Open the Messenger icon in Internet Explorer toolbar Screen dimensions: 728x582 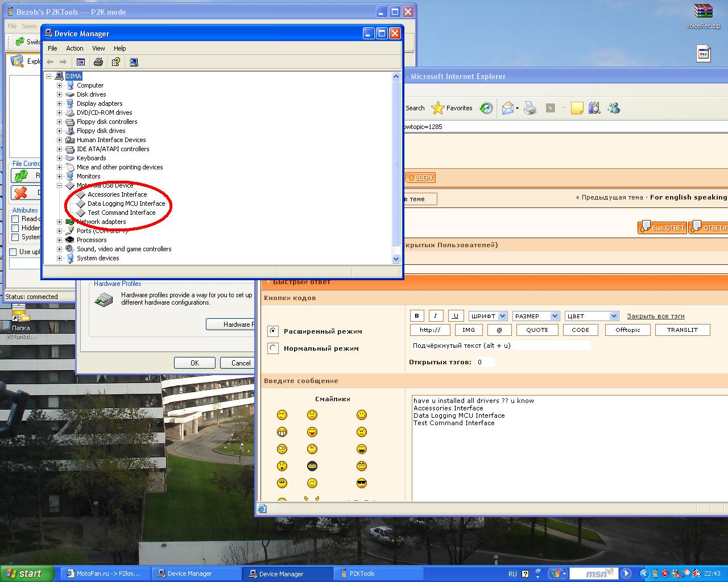(x=614, y=108)
